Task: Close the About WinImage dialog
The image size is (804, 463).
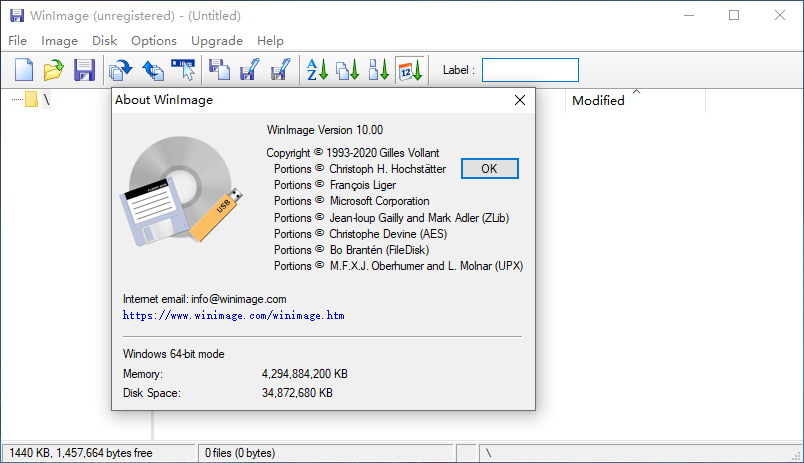Action: tap(520, 100)
